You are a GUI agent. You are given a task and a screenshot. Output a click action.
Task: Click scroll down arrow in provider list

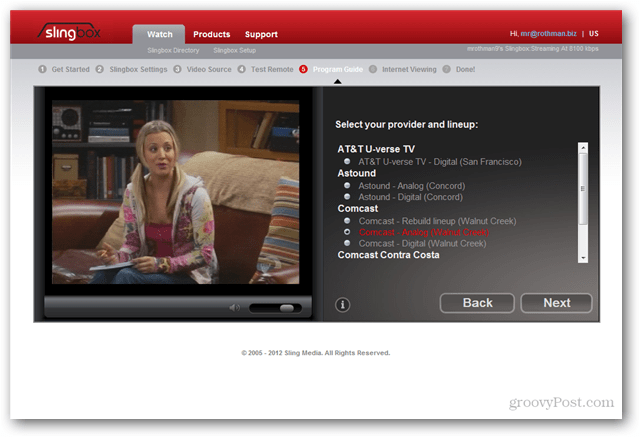(x=583, y=258)
